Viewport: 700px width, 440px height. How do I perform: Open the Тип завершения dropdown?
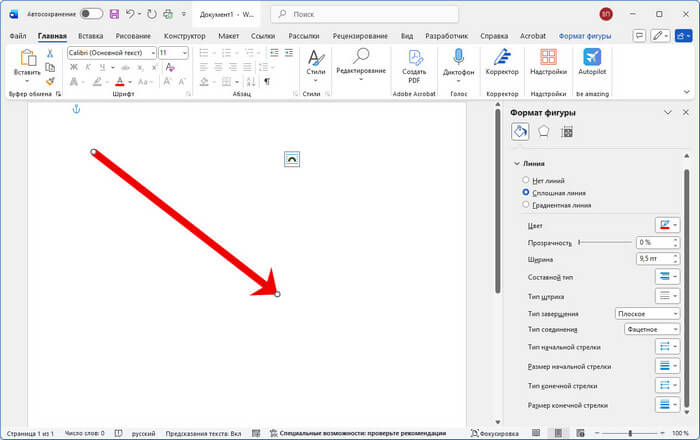(648, 314)
